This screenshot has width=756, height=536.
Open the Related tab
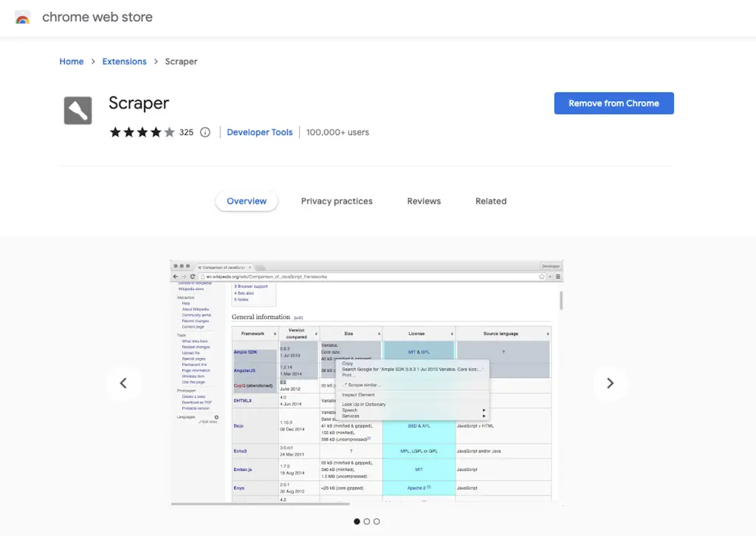click(491, 201)
